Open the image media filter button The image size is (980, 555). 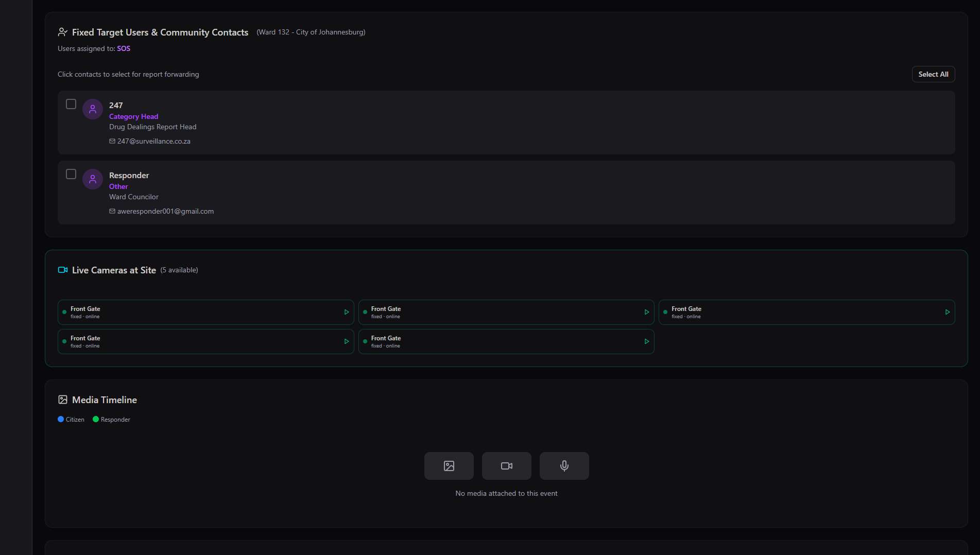coord(449,466)
